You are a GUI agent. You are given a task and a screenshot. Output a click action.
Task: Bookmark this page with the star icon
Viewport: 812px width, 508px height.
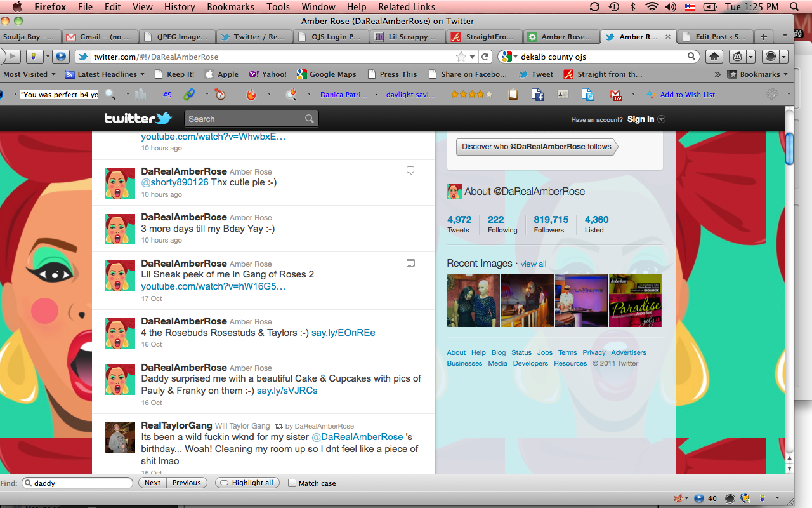[472, 57]
